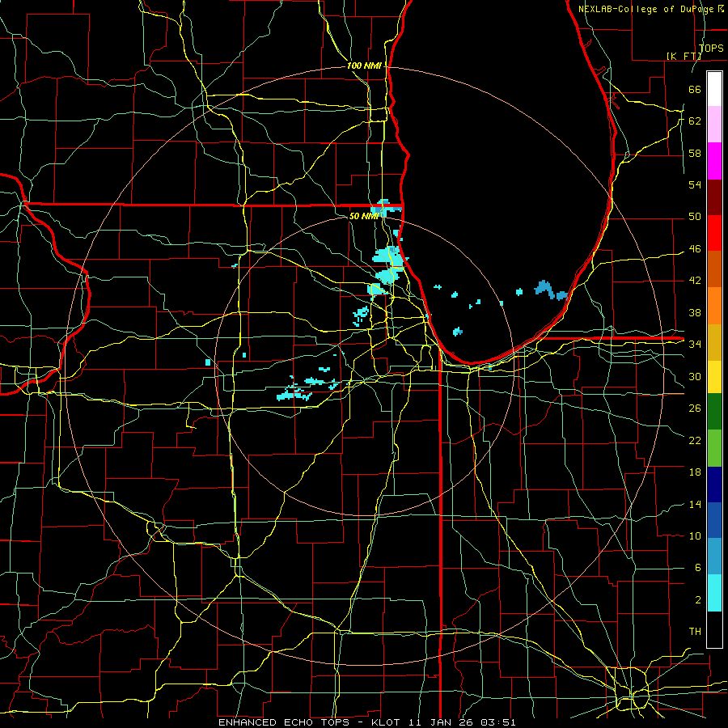Click the legend value 6
The width and height of the screenshot is (728, 728).
[x=697, y=568]
